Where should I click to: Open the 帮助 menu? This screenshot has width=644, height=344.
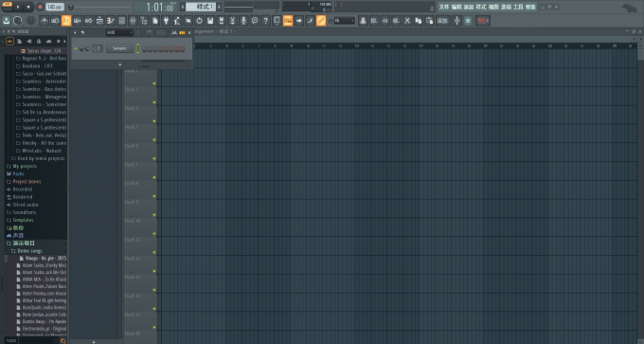click(x=530, y=7)
